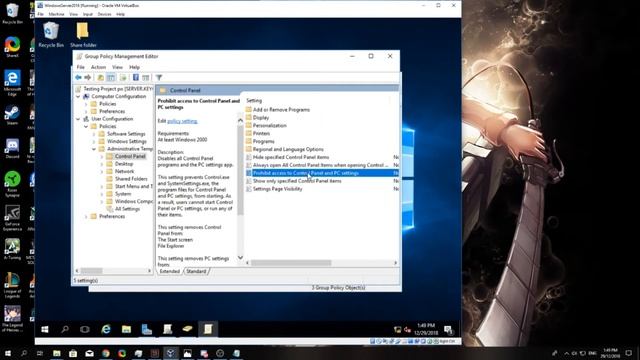Click the Forward arrow in editor toolbar
Image resolution: width=640 pixels, height=360 pixels.
[x=87, y=77]
